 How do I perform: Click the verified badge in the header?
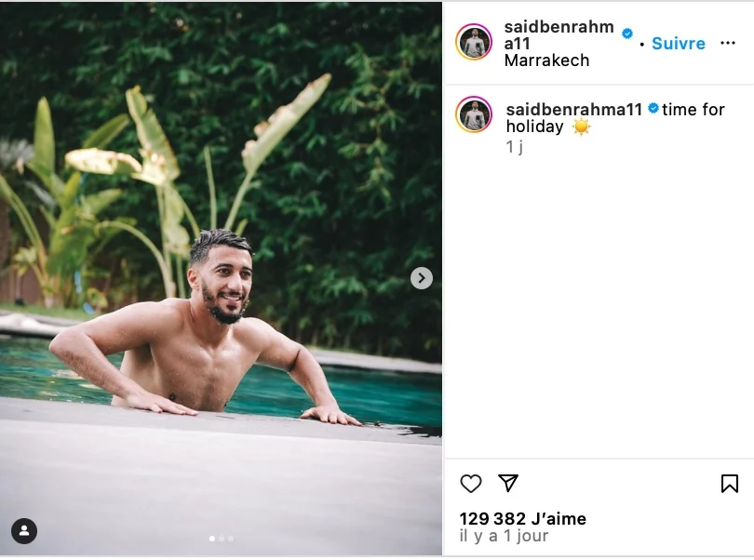(x=627, y=33)
